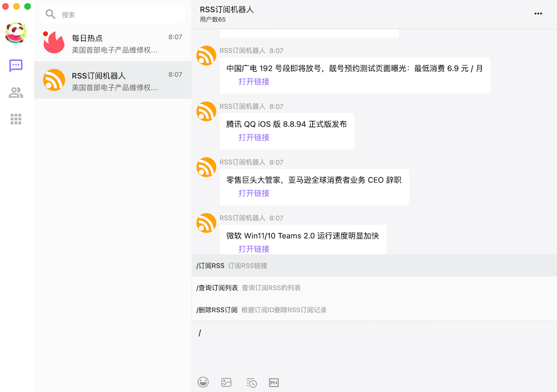Select the RSS订阅机器人 conversation row
The height and width of the screenshot is (392, 557).
pyautogui.click(x=113, y=80)
